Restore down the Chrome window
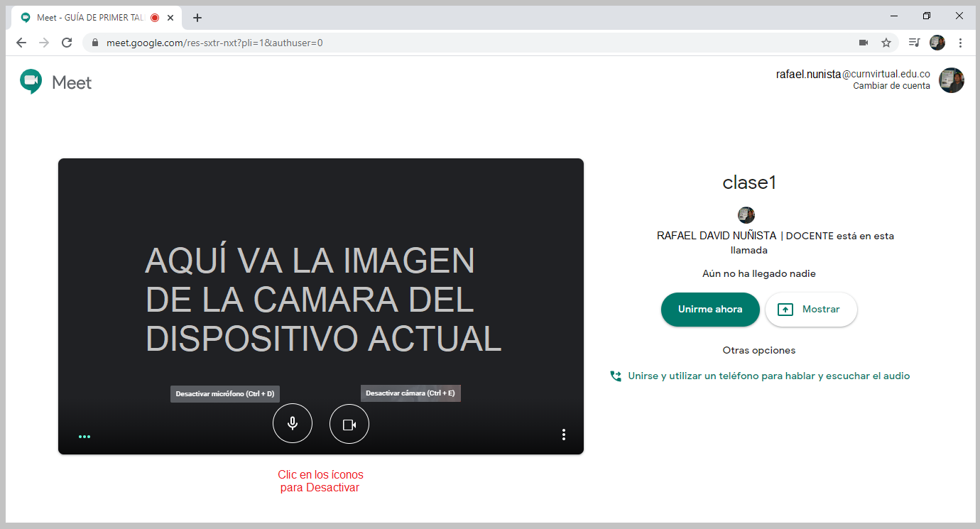Image resolution: width=980 pixels, height=529 pixels. pyautogui.click(x=927, y=16)
